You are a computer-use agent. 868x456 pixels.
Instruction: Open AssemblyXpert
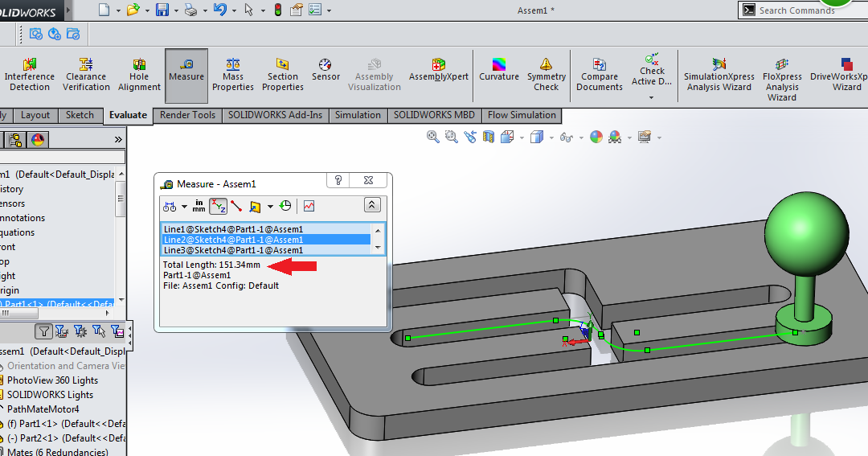pyautogui.click(x=439, y=70)
